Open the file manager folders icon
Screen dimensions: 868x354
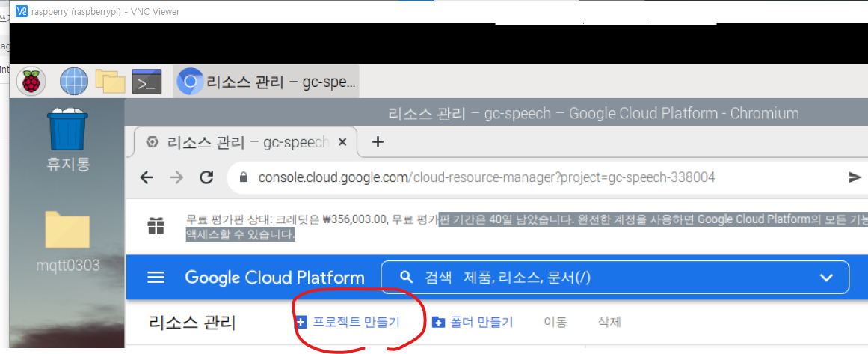point(110,82)
